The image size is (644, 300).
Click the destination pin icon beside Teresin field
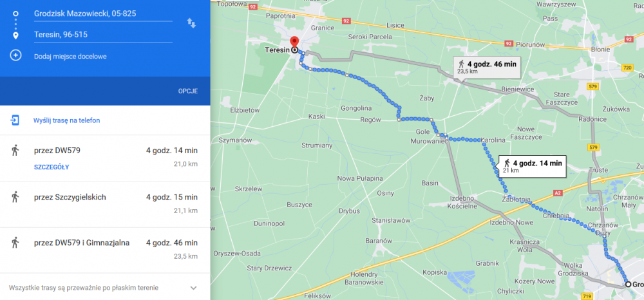pos(15,35)
